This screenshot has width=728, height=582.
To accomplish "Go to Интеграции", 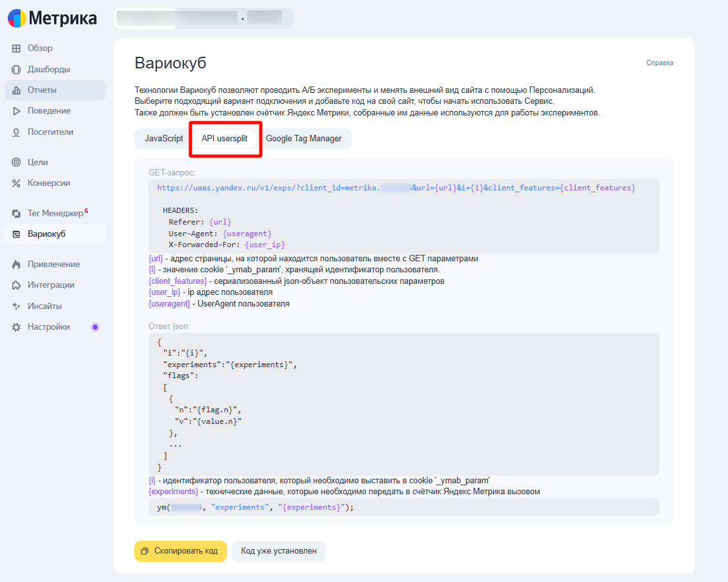I will click(56, 285).
